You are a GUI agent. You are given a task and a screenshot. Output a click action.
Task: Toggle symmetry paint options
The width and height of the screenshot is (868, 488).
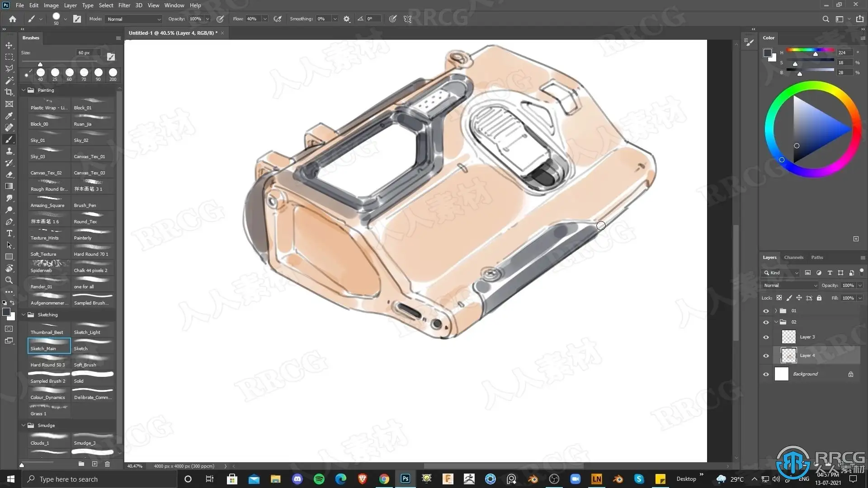pos(408,19)
